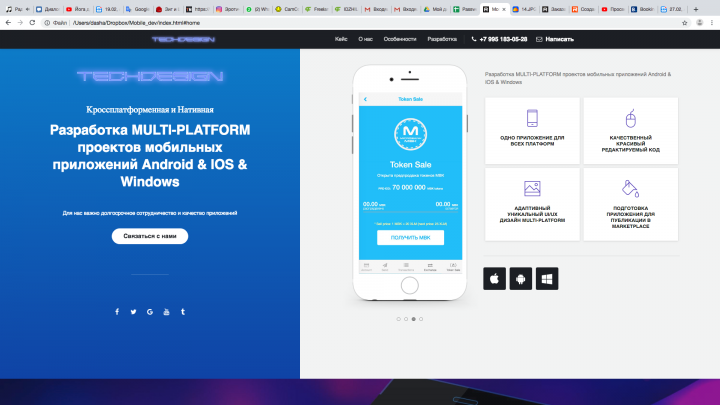720x405 pixels.
Task: Tap Transactions icon in phone bottom bar
Action: click(x=406, y=267)
